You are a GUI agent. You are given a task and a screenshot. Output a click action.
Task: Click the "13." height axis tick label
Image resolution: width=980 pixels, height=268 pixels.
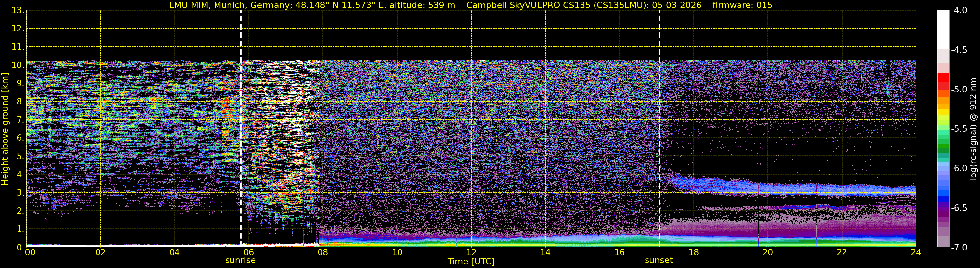18,11
